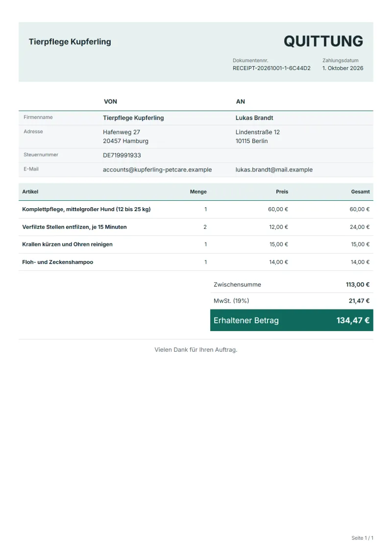Viewport: 392px width, 554px height.
Task: Select item Floh- und Zeckenshampoo
Action: [58, 262]
